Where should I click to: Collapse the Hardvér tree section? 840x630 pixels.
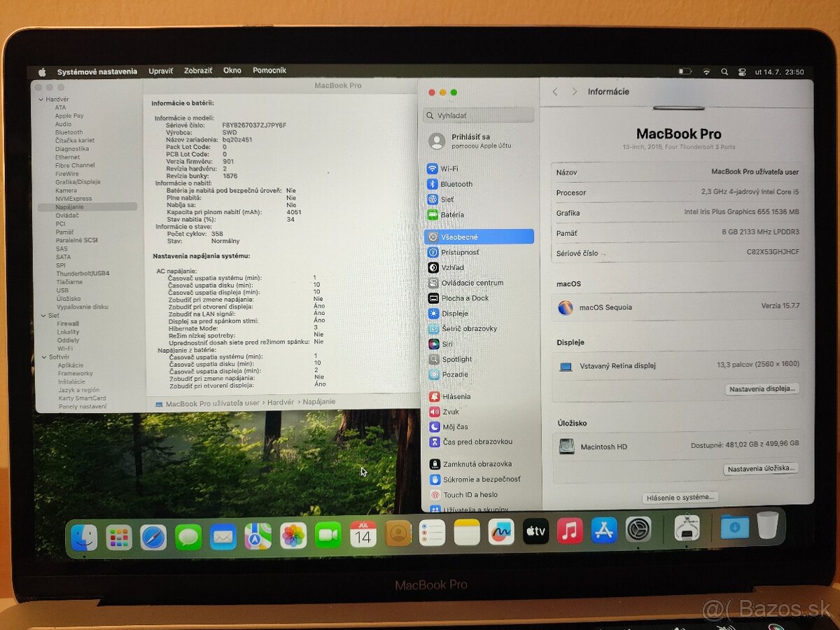click(x=41, y=99)
